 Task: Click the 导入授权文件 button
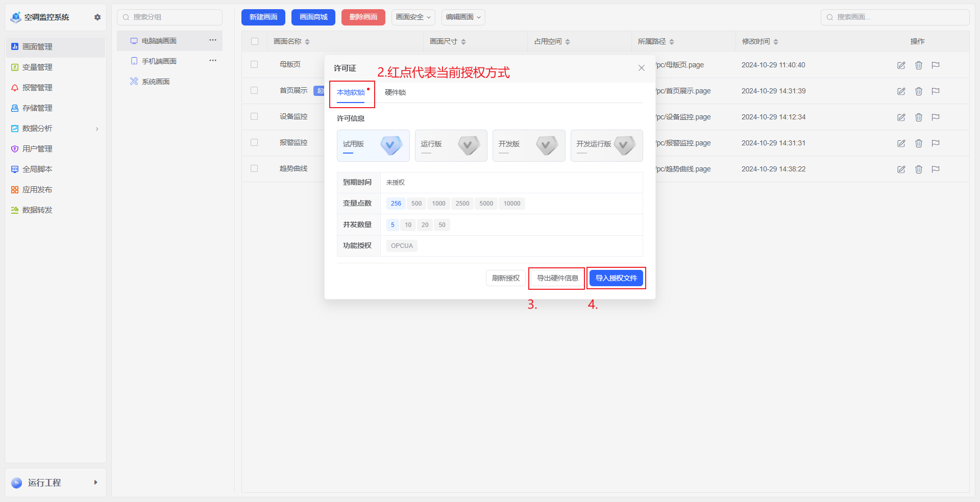(x=616, y=278)
